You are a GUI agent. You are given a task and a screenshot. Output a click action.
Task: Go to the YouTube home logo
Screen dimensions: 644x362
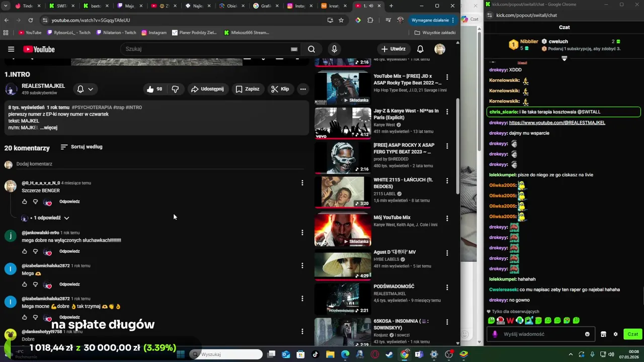pos(39,49)
